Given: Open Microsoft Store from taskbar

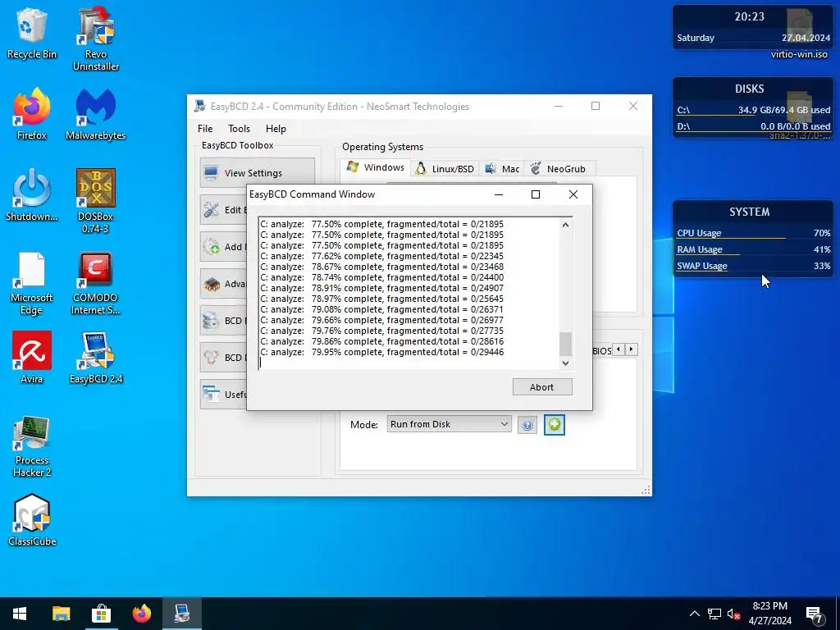Looking at the screenshot, I should click(101, 614).
